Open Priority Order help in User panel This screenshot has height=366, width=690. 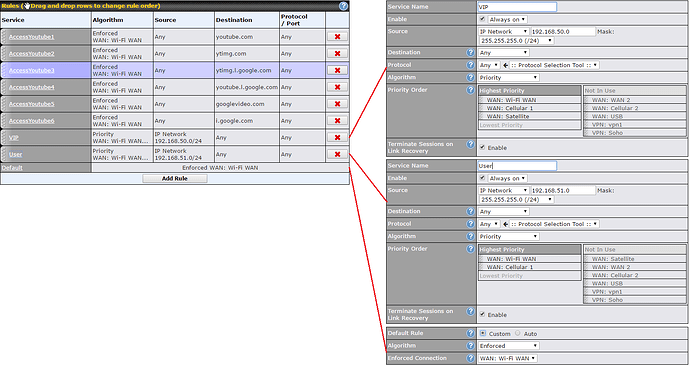[x=470, y=249]
